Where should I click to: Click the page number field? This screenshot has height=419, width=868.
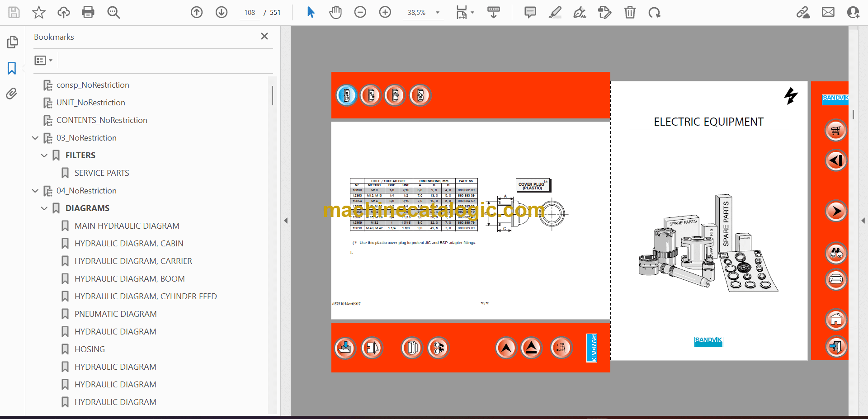point(250,13)
